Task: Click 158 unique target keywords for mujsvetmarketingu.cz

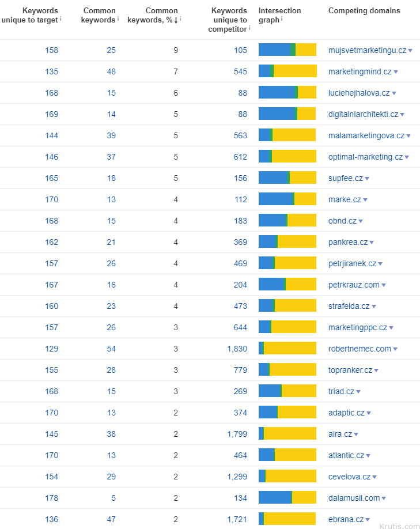Action: click(51, 50)
